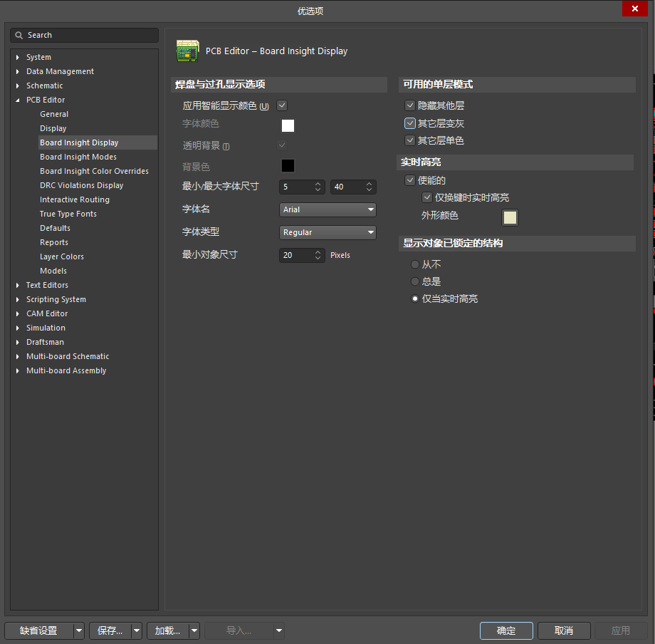Open the 缺省设置 dropdown arrow
Viewport: 655px width, 644px height.
tap(79, 630)
